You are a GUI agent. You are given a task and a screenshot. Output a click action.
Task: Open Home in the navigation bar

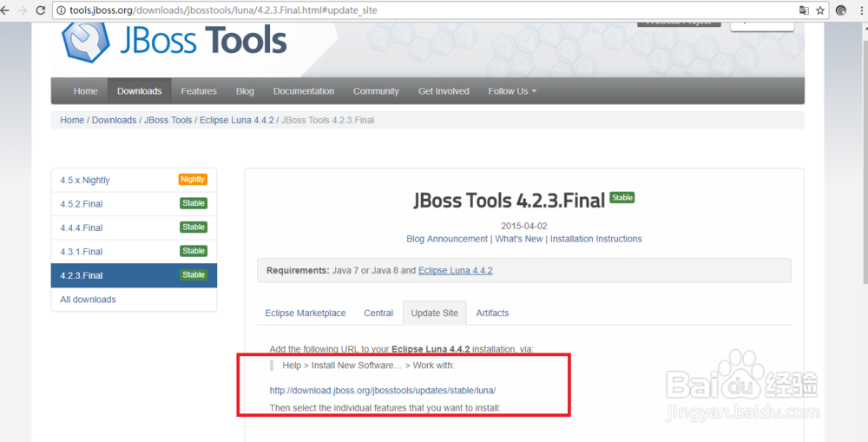(85, 91)
